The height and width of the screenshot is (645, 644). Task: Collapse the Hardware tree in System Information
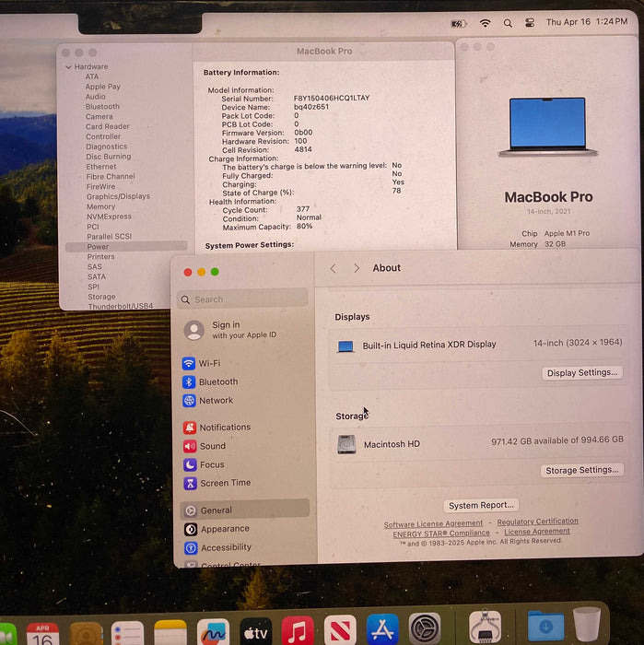tap(68, 67)
